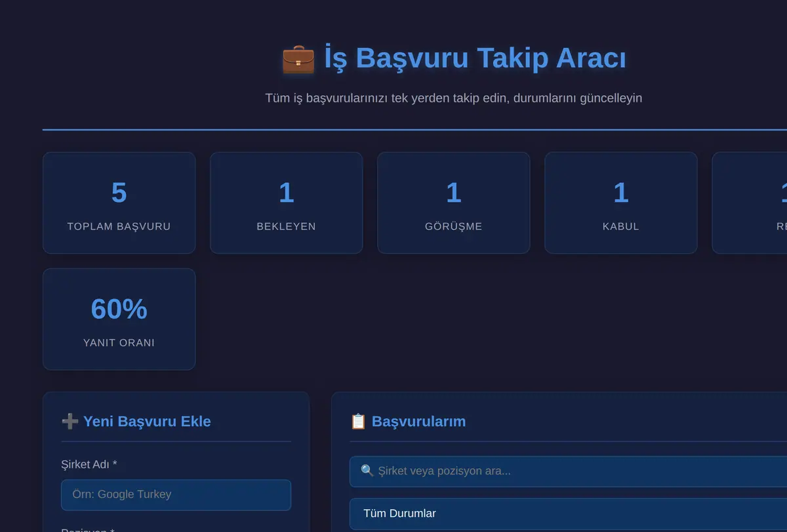The width and height of the screenshot is (787, 532).
Task: Select the Yanıt Oranı 60% card
Action: click(x=119, y=319)
